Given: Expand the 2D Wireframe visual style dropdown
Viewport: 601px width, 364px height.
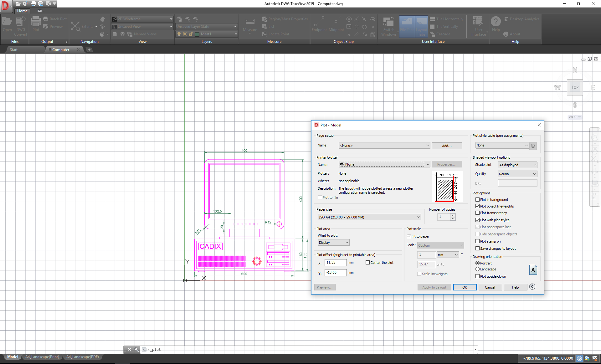Looking at the screenshot, I should (142, 19).
